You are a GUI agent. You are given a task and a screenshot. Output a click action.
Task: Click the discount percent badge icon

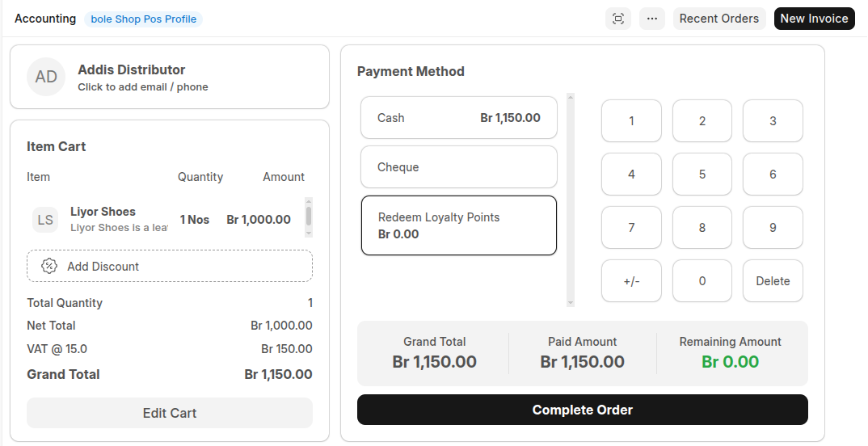(x=49, y=266)
